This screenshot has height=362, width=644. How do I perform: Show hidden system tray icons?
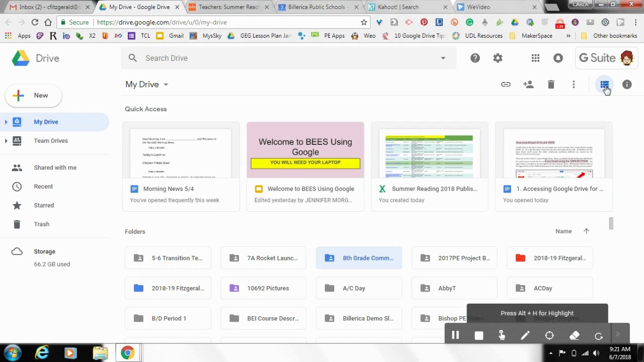(x=551, y=353)
